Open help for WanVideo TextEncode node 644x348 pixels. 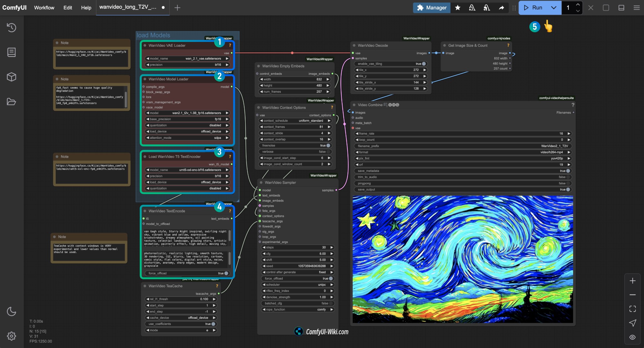point(230,211)
